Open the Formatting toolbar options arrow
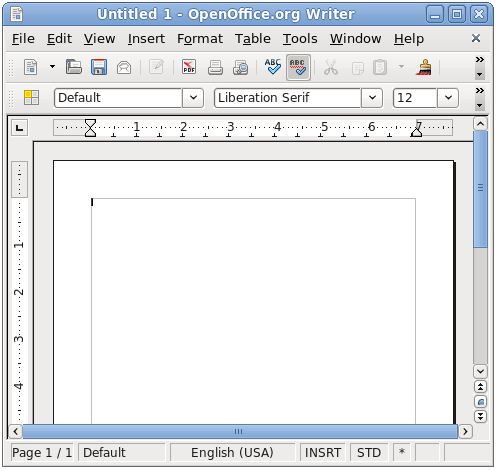Image resolution: width=496 pixels, height=471 pixels. pyautogui.click(x=480, y=106)
